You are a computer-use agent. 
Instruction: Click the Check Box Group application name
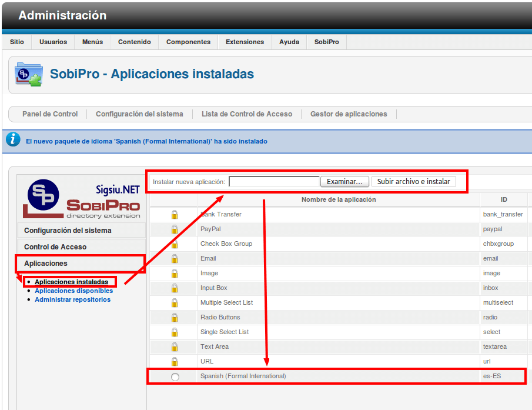pos(226,244)
